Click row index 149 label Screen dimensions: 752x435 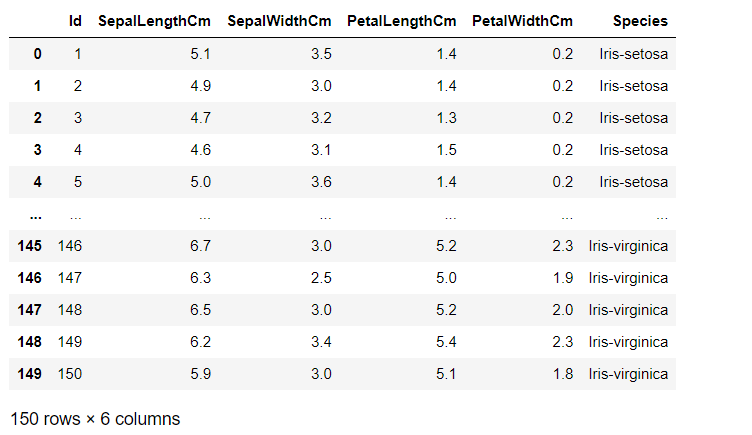[x=29, y=374]
